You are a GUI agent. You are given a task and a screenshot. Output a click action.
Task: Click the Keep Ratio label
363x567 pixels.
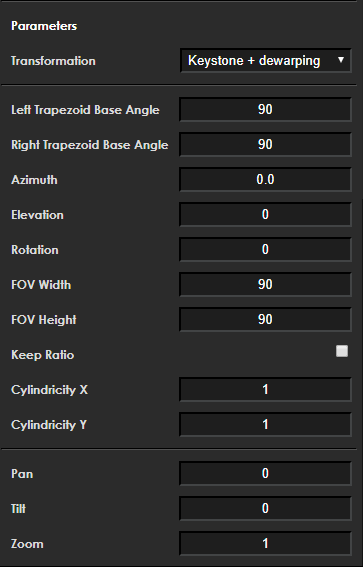pos(43,355)
